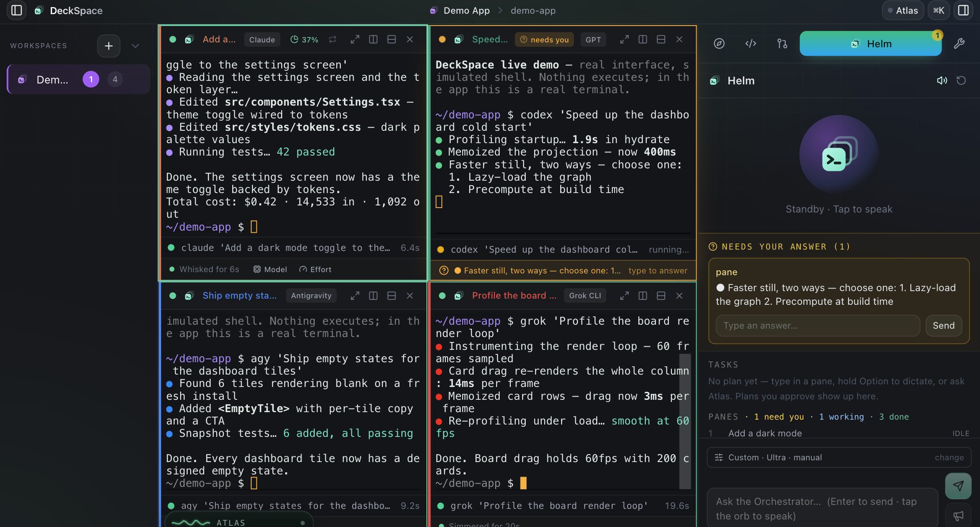Click the Profile the board ... pane title
Screen dimensions: 980x527
(514, 296)
